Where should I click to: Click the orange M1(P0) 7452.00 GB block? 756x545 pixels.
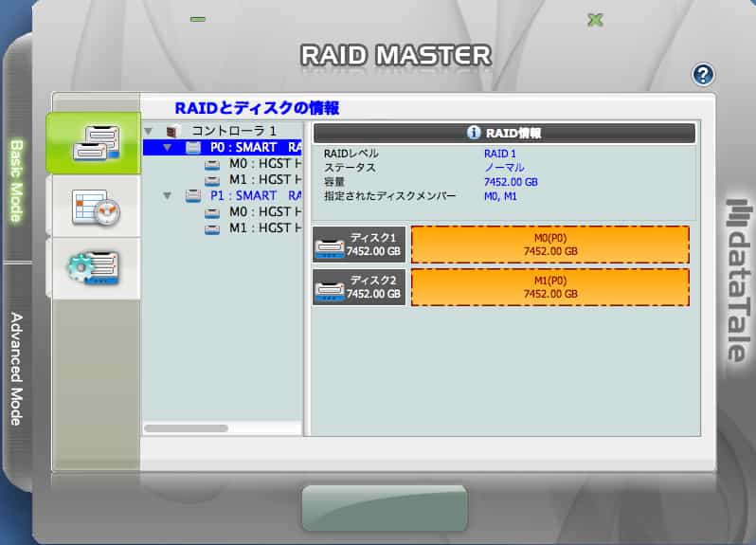click(x=550, y=287)
